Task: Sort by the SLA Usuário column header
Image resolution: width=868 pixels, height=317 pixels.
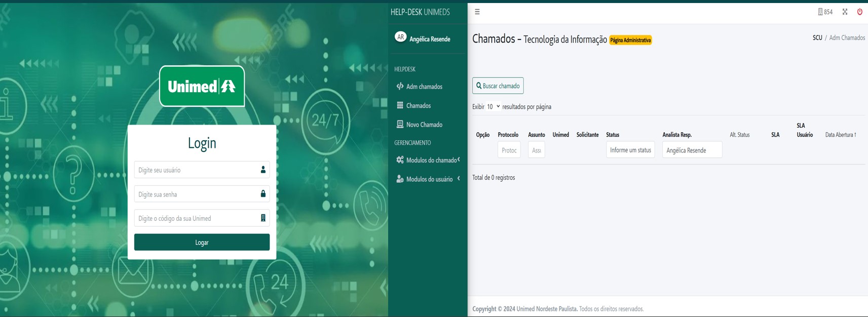Action: point(805,130)
